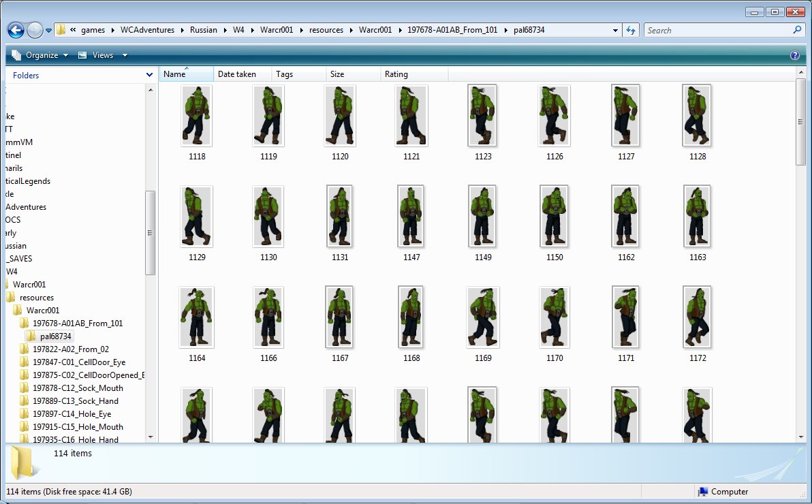Select thumbnail image 1127
Screen dimensions: 812x504
[x=625, y=116]
